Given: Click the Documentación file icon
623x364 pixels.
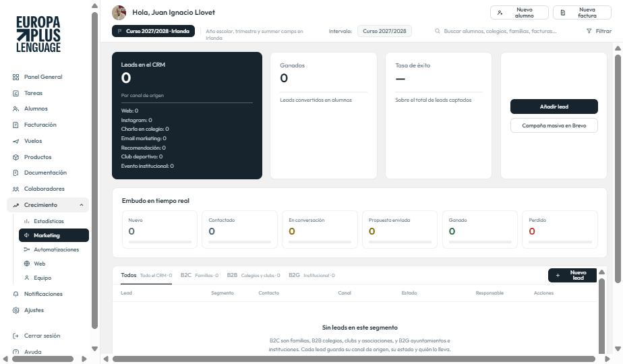Looking at the screenshot, I should [16, 173].
